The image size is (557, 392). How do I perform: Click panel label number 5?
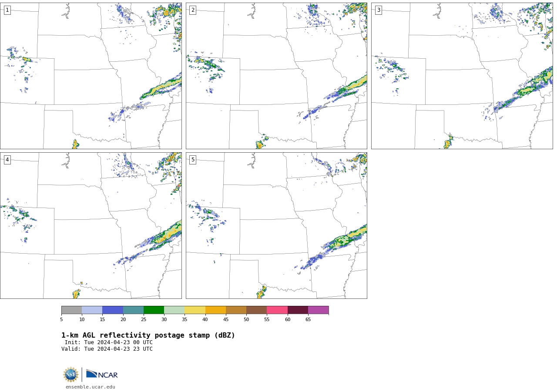tap(193, 160)
